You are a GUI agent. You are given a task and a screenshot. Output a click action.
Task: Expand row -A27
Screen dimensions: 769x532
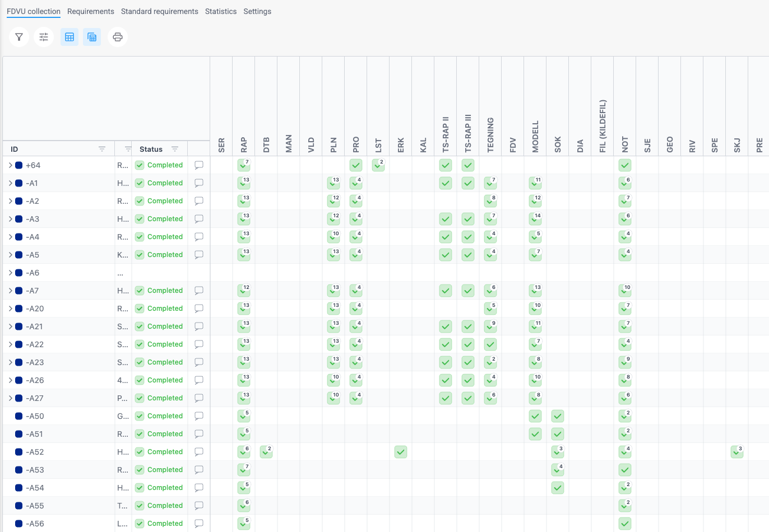click(x=10, y=398)
